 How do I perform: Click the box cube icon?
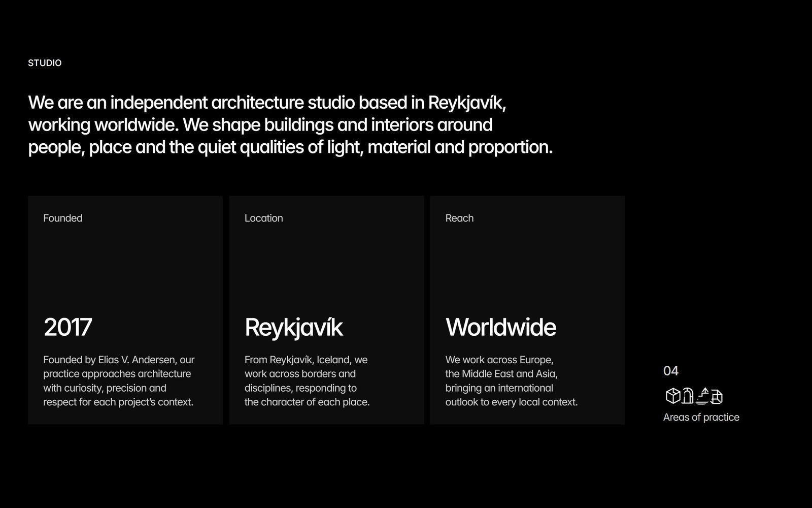pyautogui.click(x=673, y=396)
